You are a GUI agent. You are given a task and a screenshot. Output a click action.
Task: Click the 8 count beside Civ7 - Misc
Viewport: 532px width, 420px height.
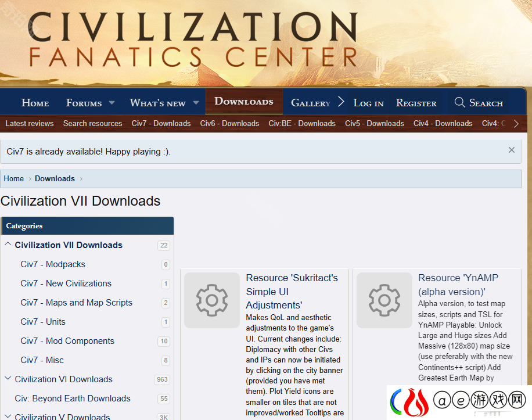tap(166, 360)
